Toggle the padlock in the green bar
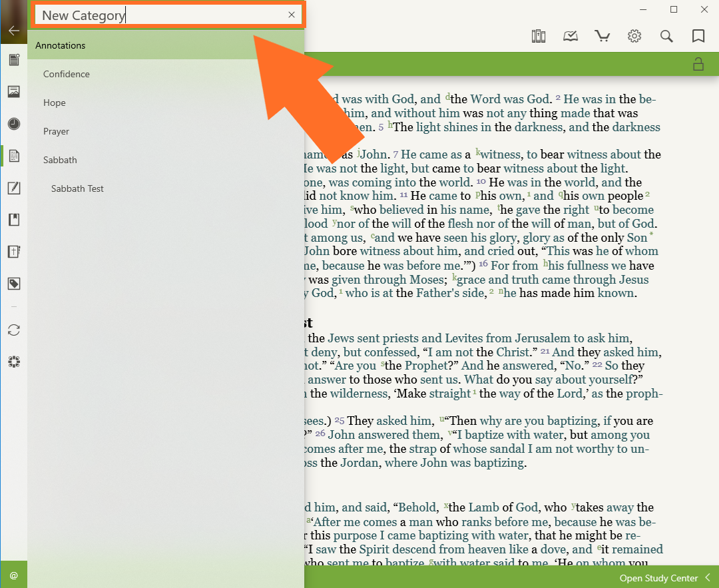 pyautogui.click(x=698, y=65)
